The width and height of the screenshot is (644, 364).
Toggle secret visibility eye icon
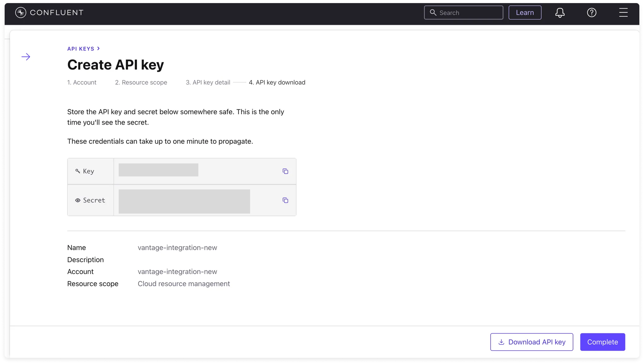click(78, 200)
